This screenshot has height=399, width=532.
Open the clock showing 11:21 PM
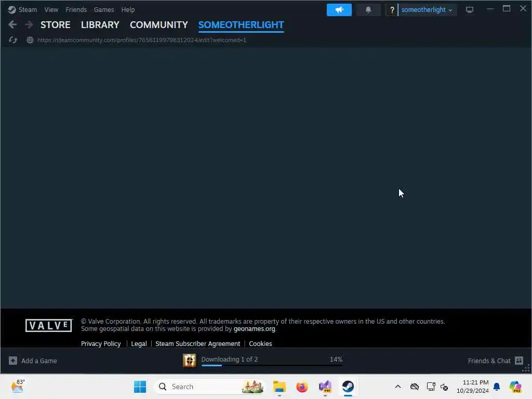[473, 387]
